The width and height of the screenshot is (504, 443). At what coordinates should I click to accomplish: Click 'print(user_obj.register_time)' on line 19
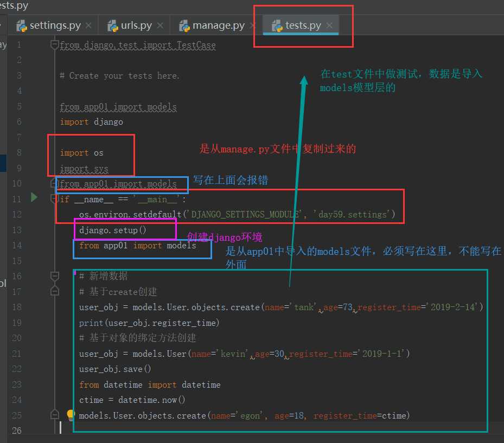(x=149, y=323)
